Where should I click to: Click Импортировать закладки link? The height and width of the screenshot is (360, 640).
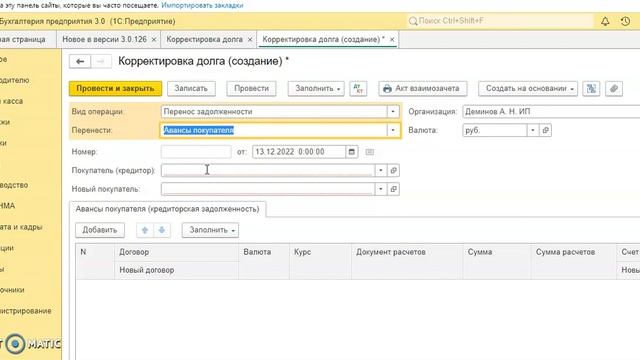click(x=202, y=5)
